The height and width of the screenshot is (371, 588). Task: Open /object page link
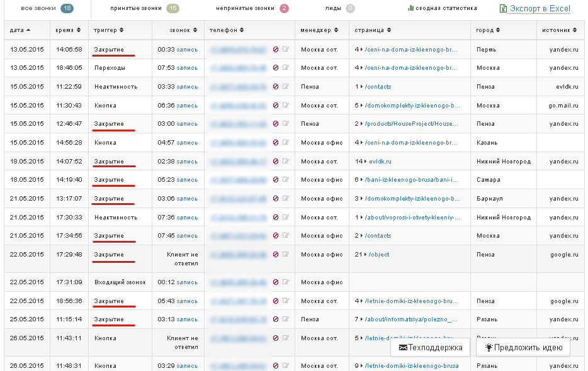(x=379, y=255)
